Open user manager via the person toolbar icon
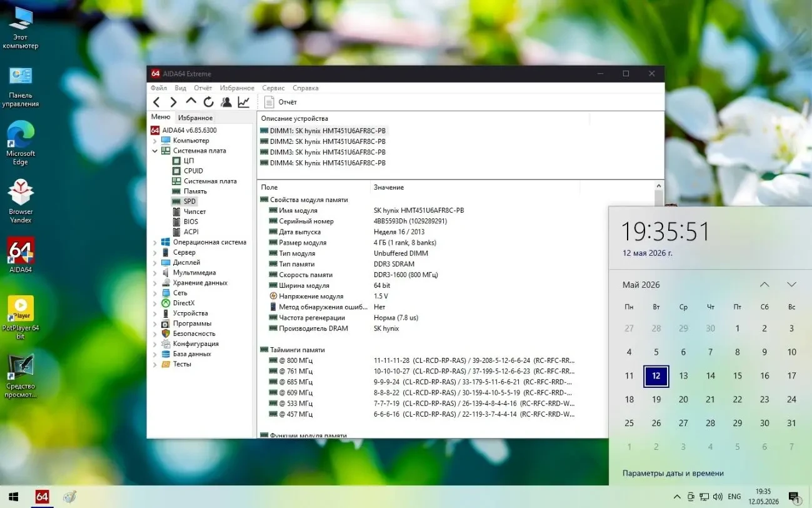 [x=226, y=102]
